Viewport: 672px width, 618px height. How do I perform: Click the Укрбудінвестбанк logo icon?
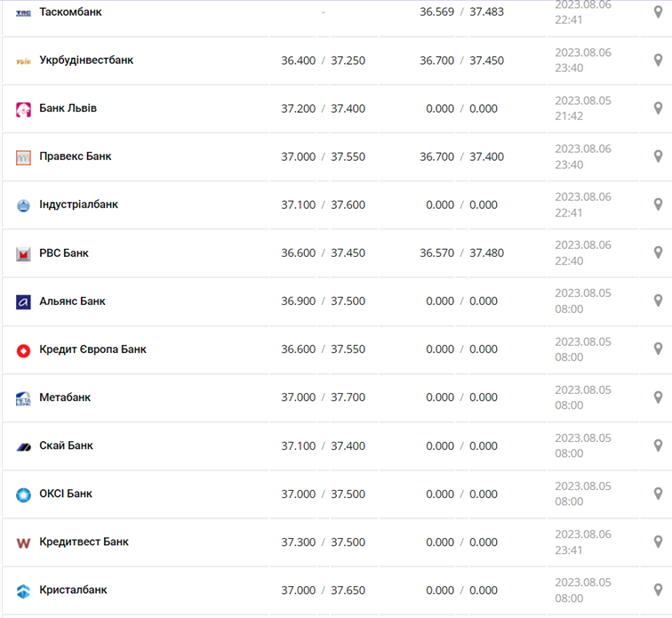coord(24,60)
